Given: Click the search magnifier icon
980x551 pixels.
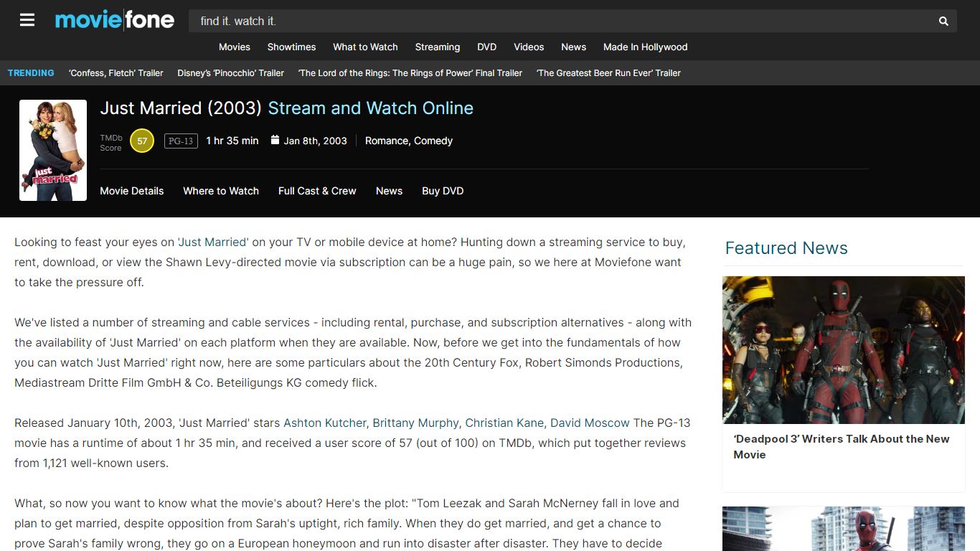Looking at the screenshot, I should pos(943,21).
